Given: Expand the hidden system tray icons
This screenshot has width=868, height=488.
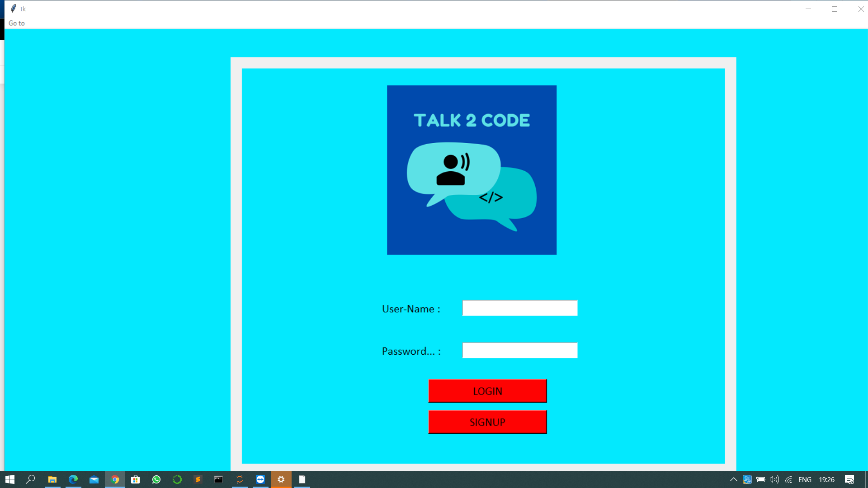Looking at the screenshot, I should pyautogui.click(x=733, y=479).
